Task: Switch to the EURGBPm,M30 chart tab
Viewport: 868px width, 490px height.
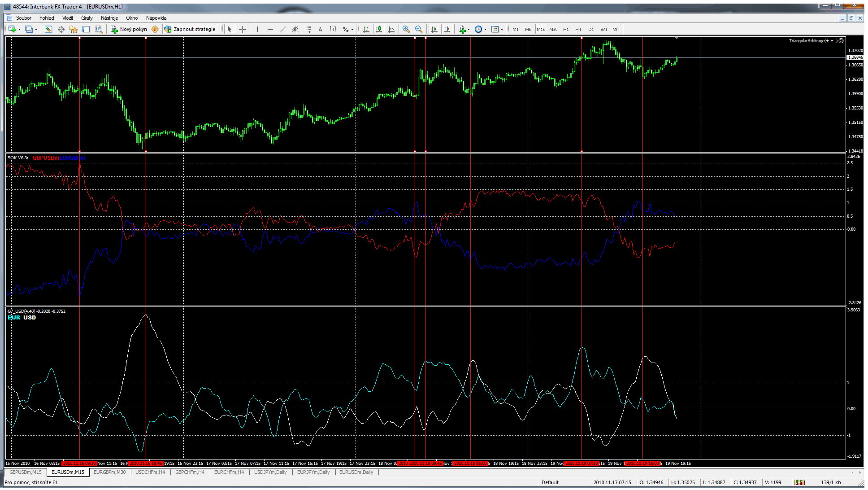Action: click(109, 472)
